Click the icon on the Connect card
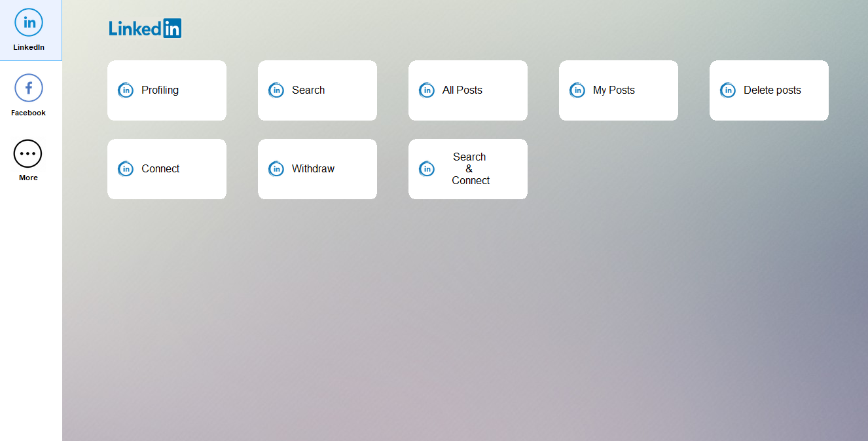The image size is (868, 441). click(x=126, y=169)
